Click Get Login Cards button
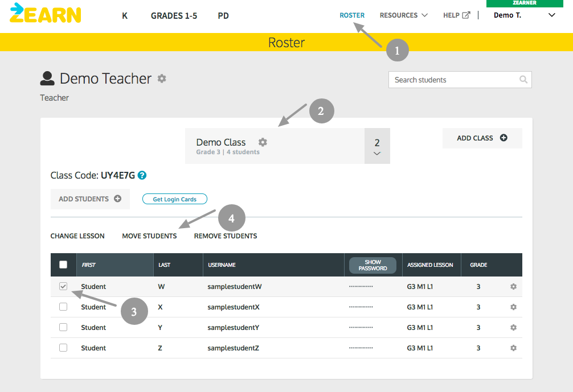This screenshot has width=573, height=392. coord(175,199)
